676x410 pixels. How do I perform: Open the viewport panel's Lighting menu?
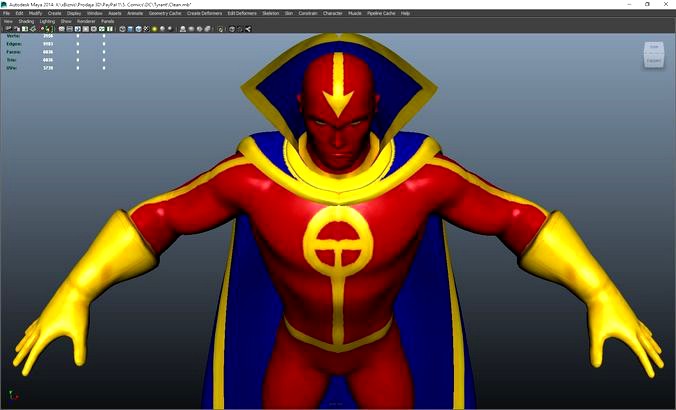point(47,21)
